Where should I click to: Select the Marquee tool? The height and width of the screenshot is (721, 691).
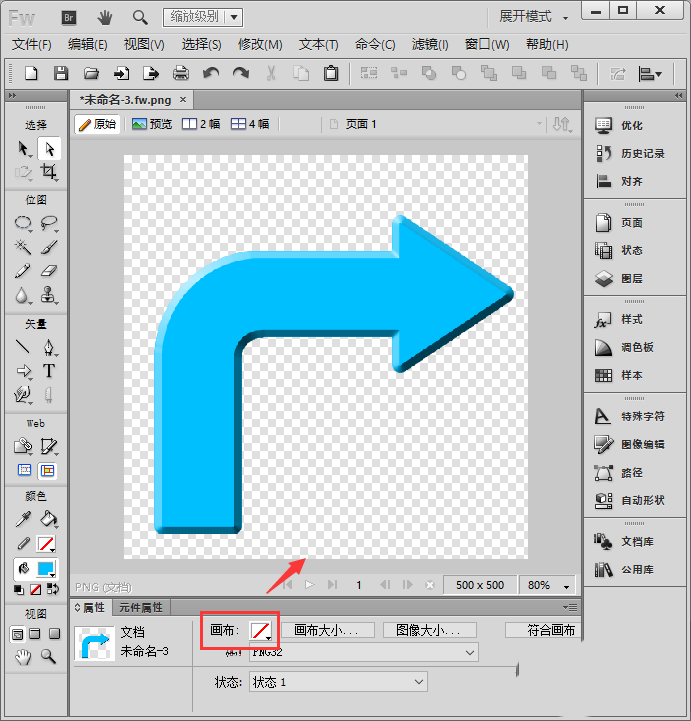click(x=23, y=223)
